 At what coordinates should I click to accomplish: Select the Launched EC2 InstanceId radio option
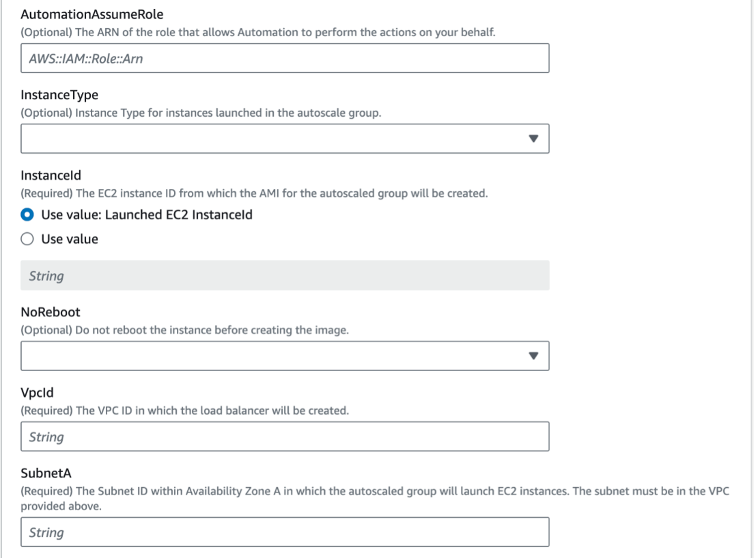28,215
